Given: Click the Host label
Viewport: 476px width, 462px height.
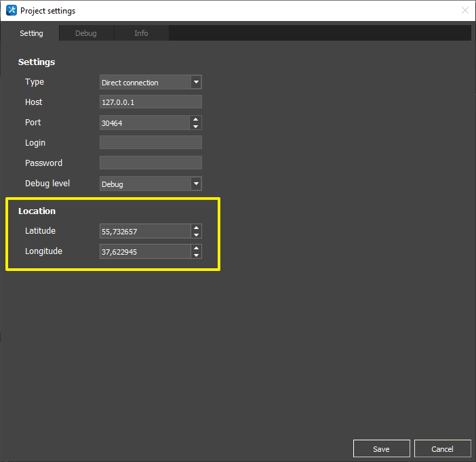Looking at the screenshot, I should [x=33, y=102].
